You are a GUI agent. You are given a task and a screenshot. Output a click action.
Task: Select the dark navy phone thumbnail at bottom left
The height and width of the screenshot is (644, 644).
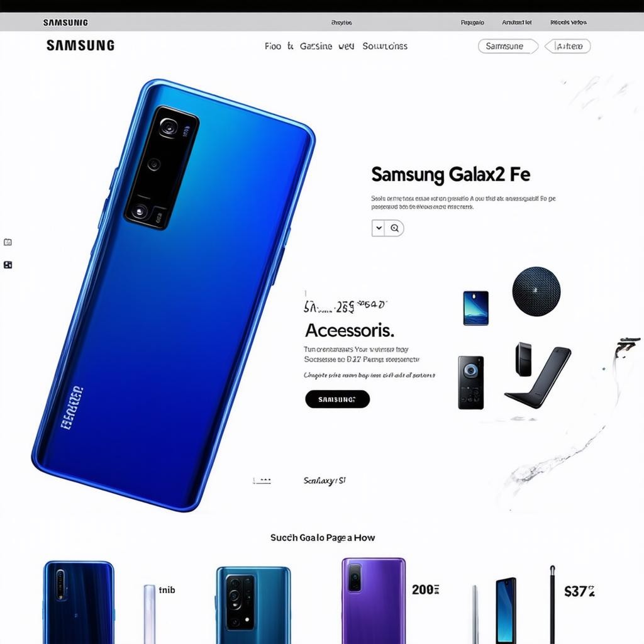[x=79, y=602]
